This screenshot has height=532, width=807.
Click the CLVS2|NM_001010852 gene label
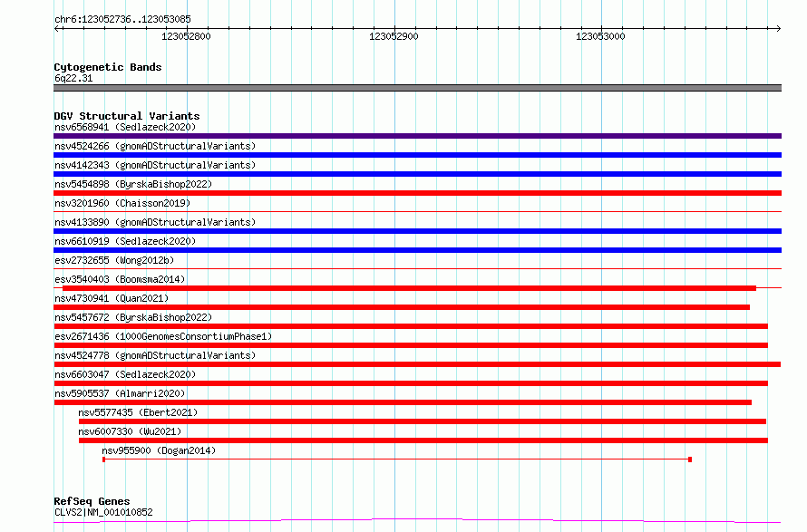point(103,512)
